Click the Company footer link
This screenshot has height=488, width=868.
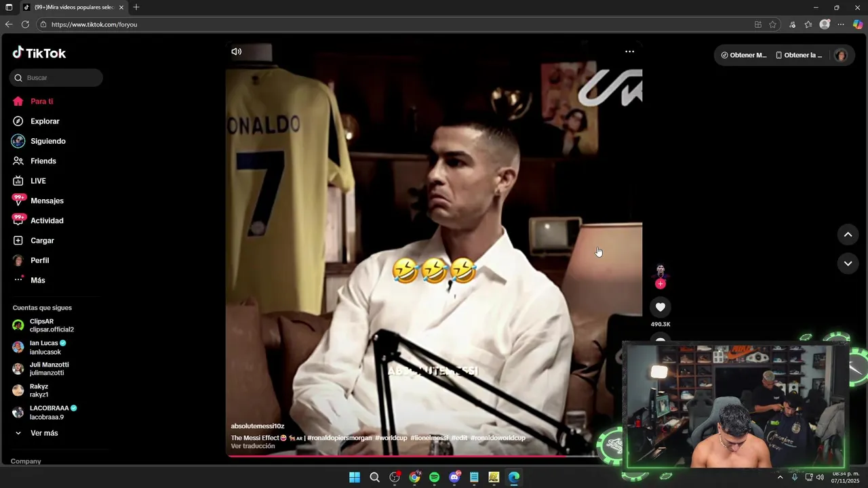point(26,462)
